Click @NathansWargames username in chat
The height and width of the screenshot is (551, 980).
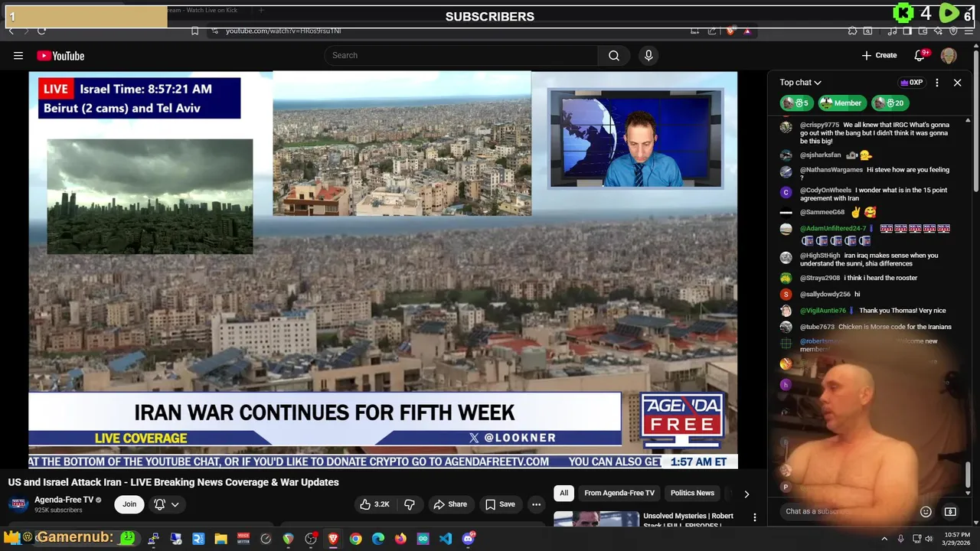tap(831, 170)
